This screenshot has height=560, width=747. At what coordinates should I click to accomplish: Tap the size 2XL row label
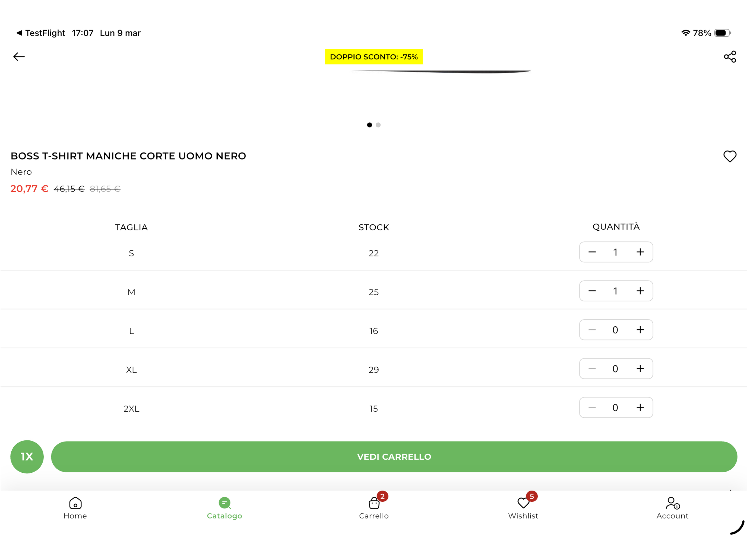[x=131, y=408]
